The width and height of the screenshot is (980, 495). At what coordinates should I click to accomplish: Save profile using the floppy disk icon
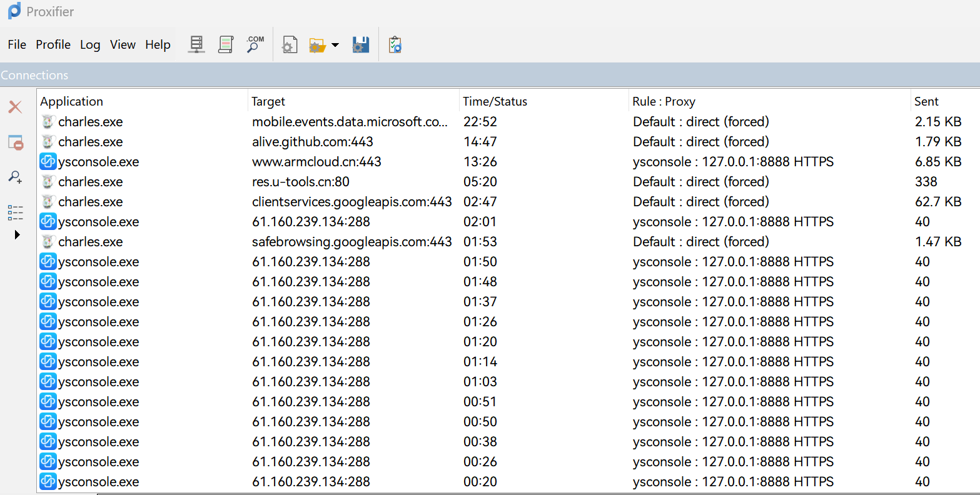pyautogui.click(x=360, y=45)
